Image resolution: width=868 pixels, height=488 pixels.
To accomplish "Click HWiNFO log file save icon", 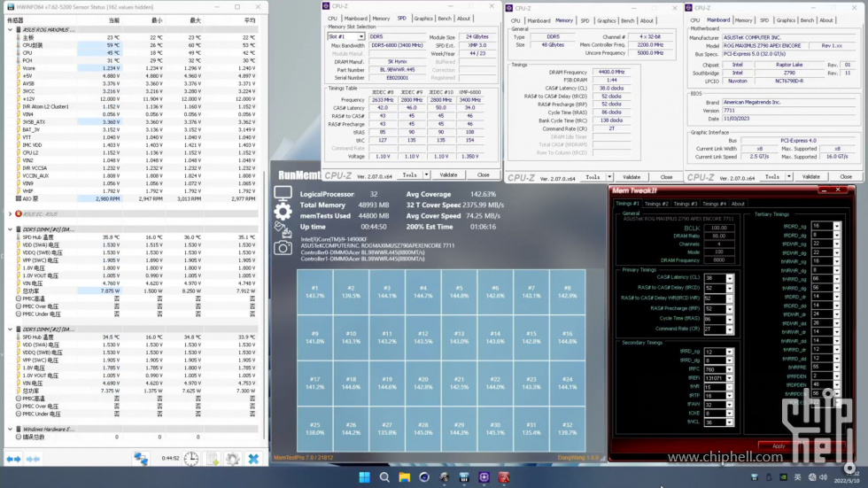I will (212, 459).
